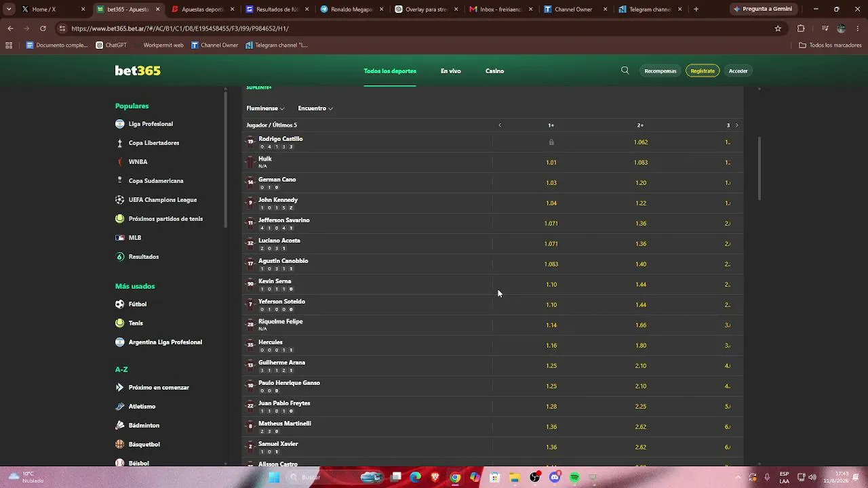This screenshot has width=868, height=488.
Task: Switch to Ronaldo Megapari browser tab
Action: pos(352,9)
